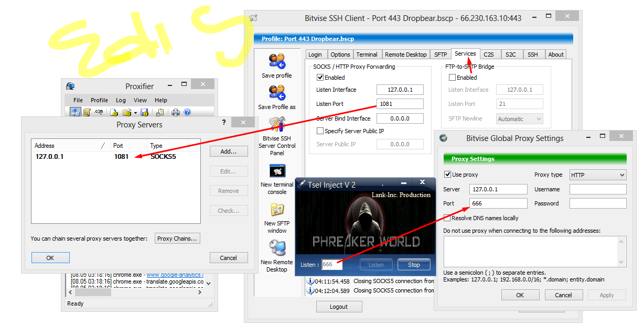Click Add... in Proxy Servers dialog

[x=228, y=151]
